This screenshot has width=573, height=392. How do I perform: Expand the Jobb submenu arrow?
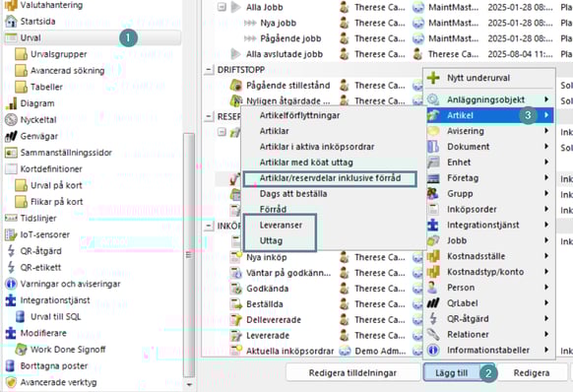[x=546, y=240]
